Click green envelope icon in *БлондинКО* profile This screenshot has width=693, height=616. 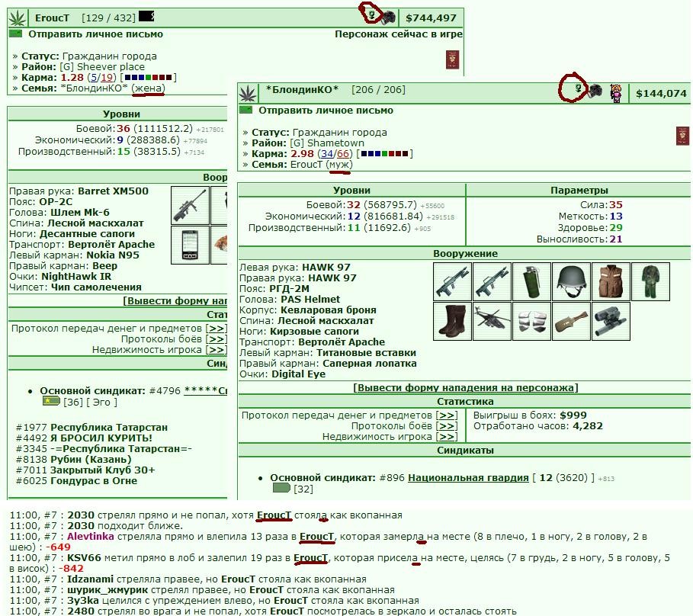[x=245, y=110]
